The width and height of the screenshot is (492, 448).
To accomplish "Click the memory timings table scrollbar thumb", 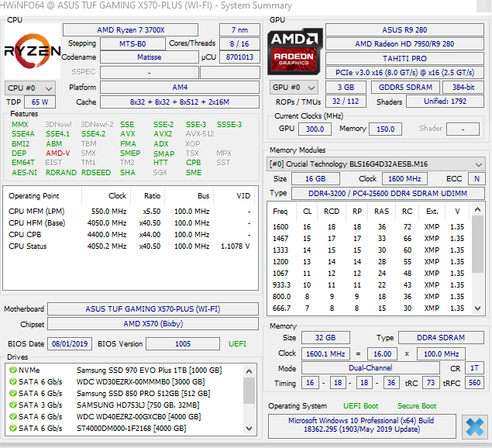I will point(477,244).
